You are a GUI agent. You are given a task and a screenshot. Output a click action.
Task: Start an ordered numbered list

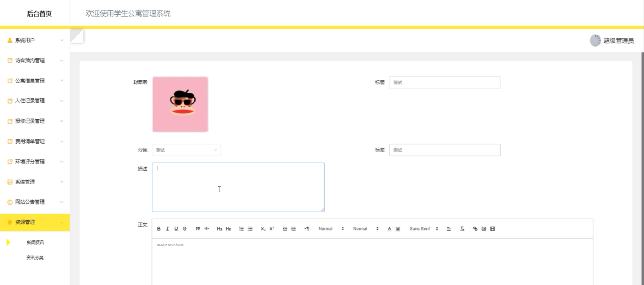click(241, 229)
